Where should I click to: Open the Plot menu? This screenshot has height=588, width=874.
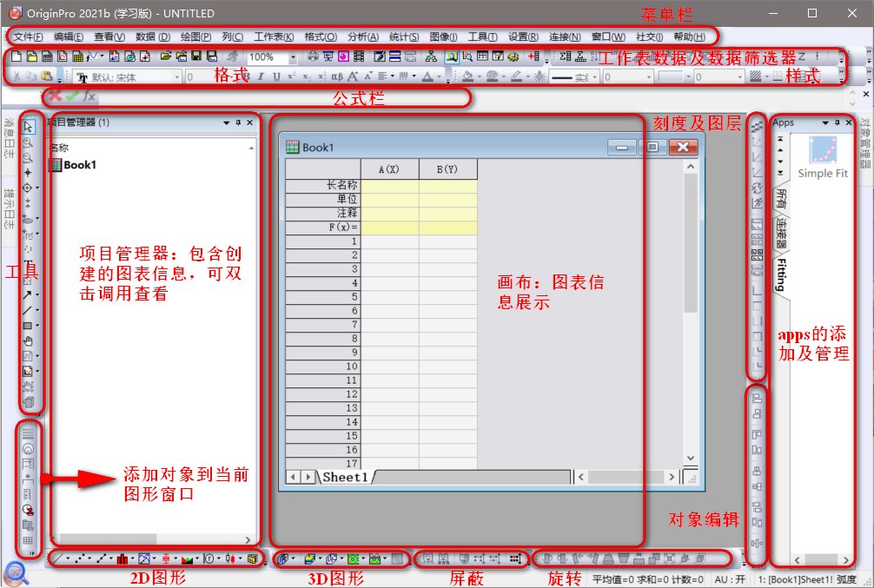click(x=195, y=36)
